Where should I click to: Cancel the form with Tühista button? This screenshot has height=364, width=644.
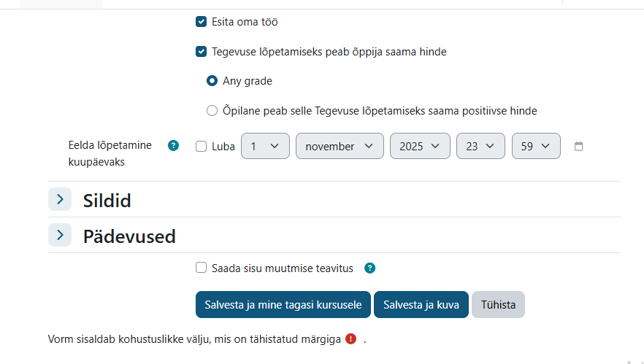pyautogui.click(x=498, y=305)
